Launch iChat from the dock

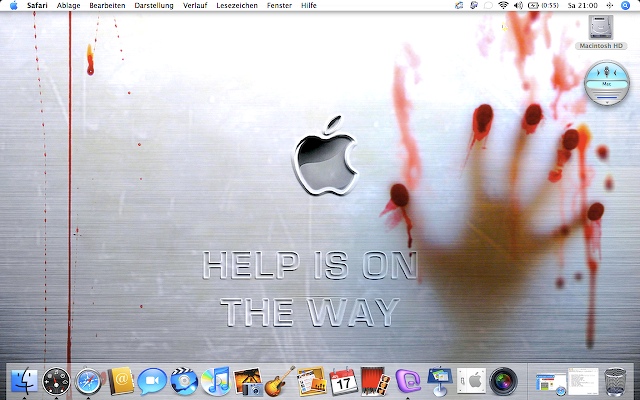coord(152,380)
